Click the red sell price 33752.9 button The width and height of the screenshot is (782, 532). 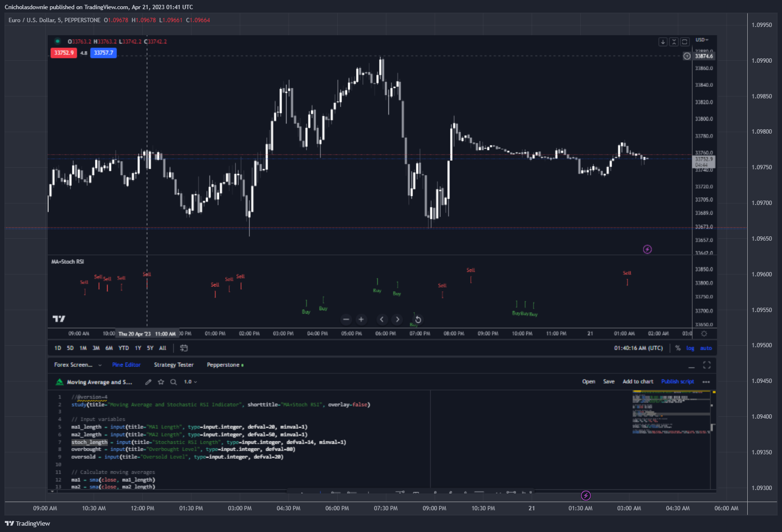pos(64,53)
